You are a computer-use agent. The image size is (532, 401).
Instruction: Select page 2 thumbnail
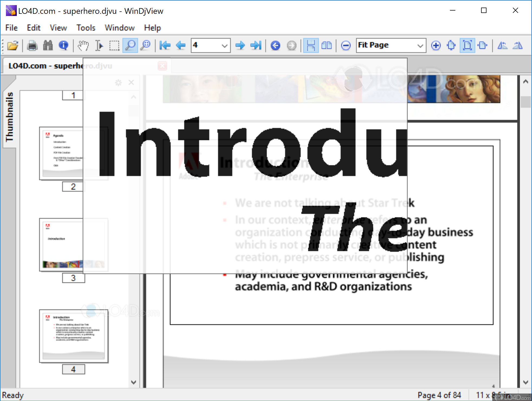[61, 153]
